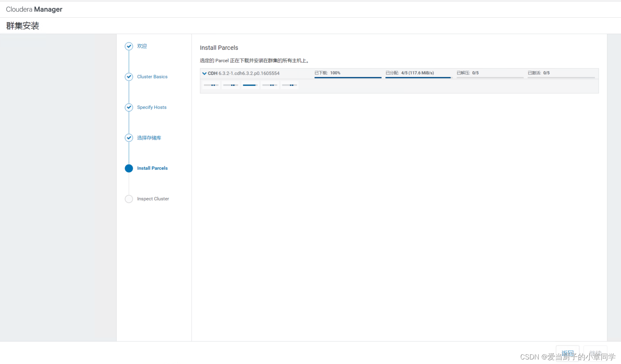Open the Specify Hosts wizard step
Viewport: 621px width, 364px height.
pos(152,107)
